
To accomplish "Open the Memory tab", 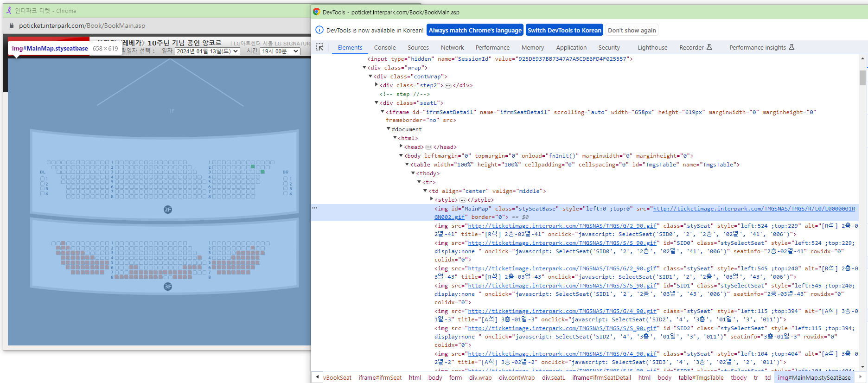I will 533,47.
